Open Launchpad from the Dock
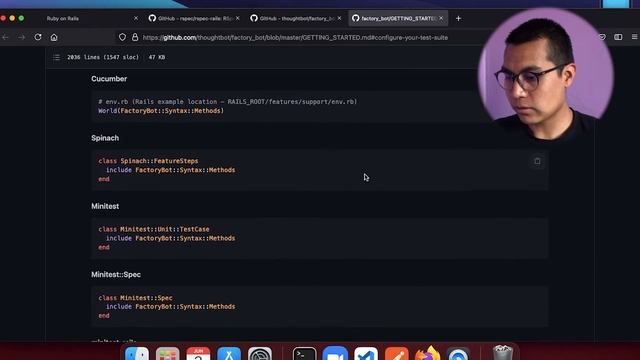640x360 pixels. (x=167, y=354)
